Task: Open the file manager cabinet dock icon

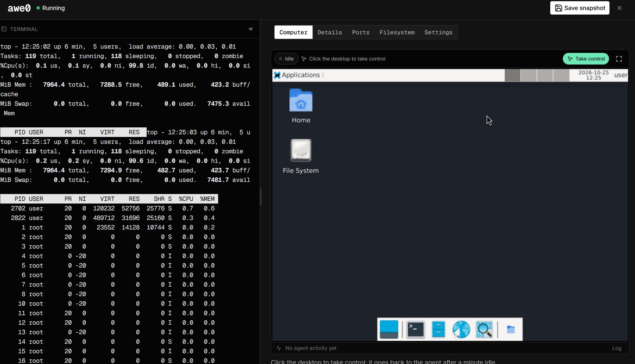Action: point(438,329)
